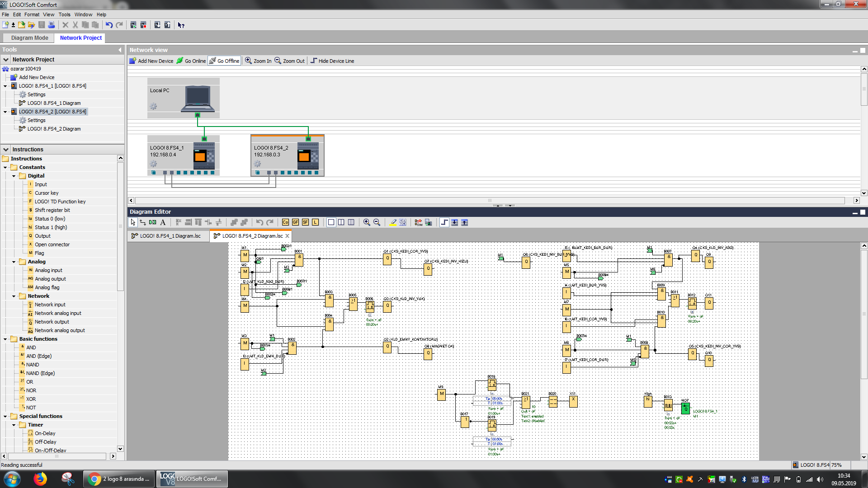Zoom out of the circuit diagram
Viewport: 868px width, 488px height.
[377, 222]
